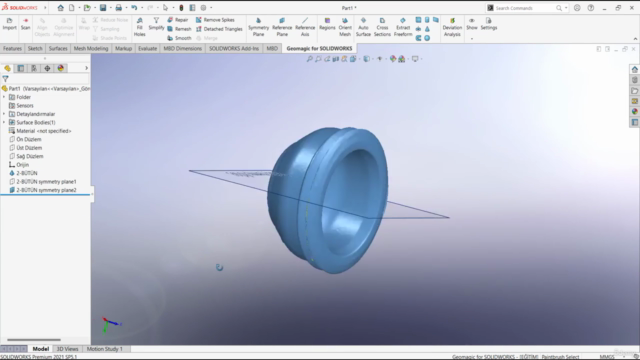Image resolution: width=640 pixels, height=360 pixels.
Task: Switch to the Sketch tab
Action: 35,48
